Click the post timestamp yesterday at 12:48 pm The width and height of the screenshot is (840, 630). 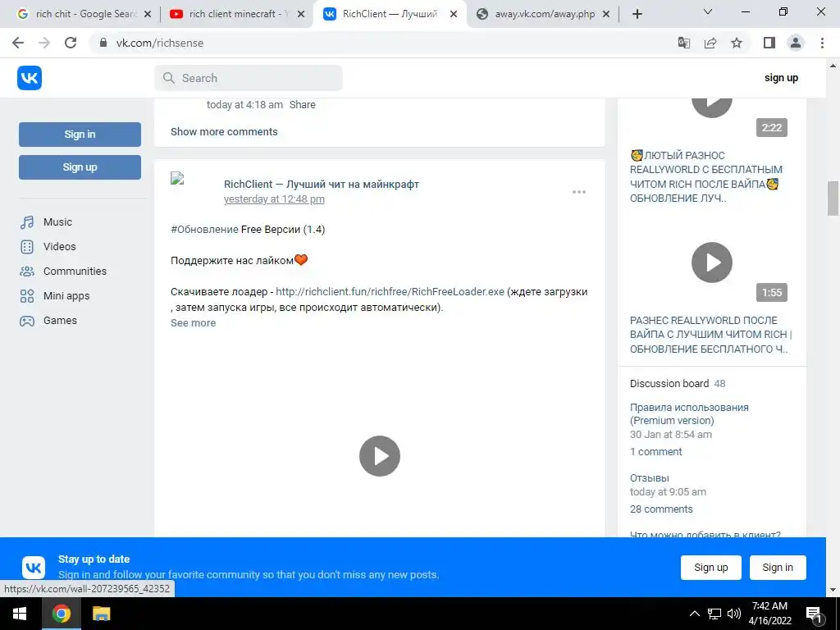click(274, 199)
